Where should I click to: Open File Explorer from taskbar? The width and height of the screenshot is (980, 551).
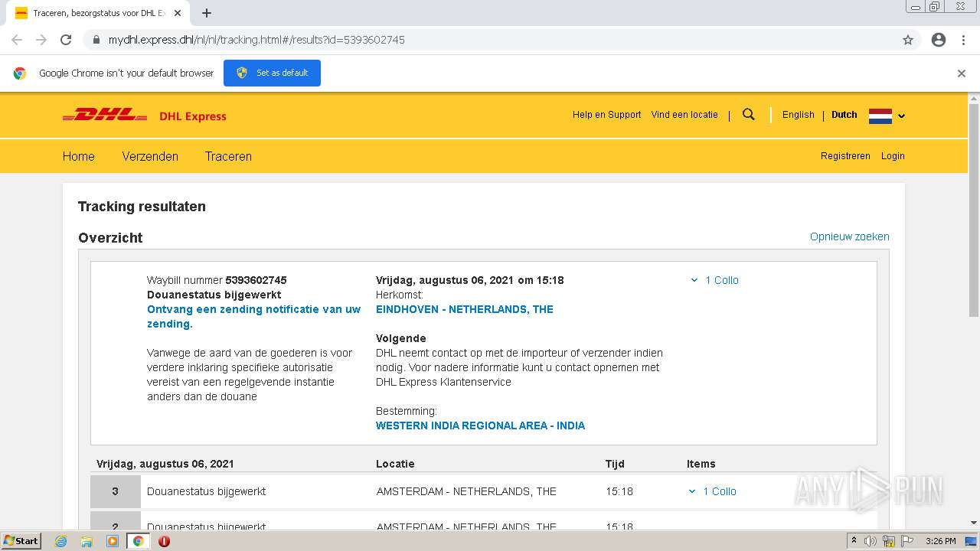tap(87, 541)
